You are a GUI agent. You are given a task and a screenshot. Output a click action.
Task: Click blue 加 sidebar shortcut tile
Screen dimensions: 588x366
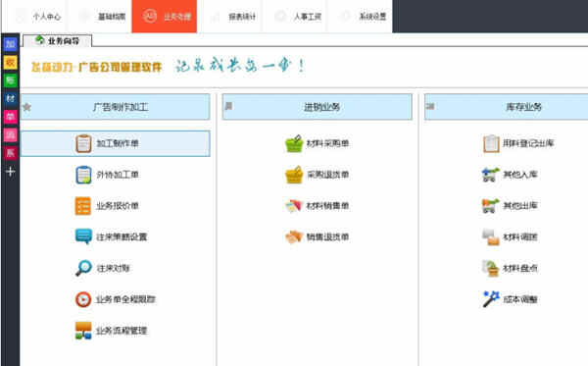tap(10, 44)
